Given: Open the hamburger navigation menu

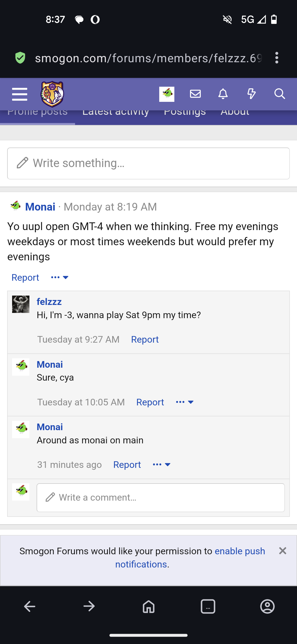Looking at the screenshot, I should point(20,94).
